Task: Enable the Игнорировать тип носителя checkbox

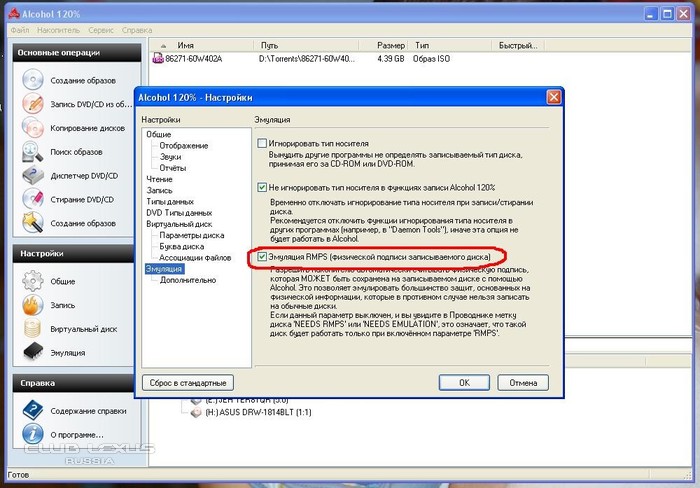Action: (262, 144)
